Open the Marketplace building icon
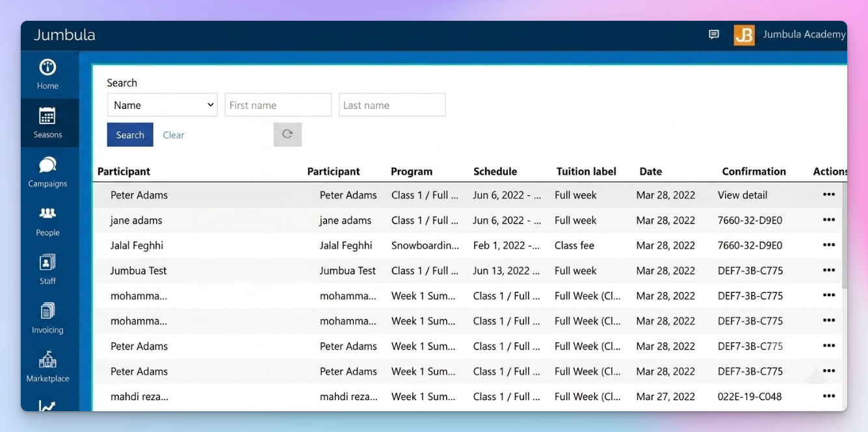 [47, 360]
